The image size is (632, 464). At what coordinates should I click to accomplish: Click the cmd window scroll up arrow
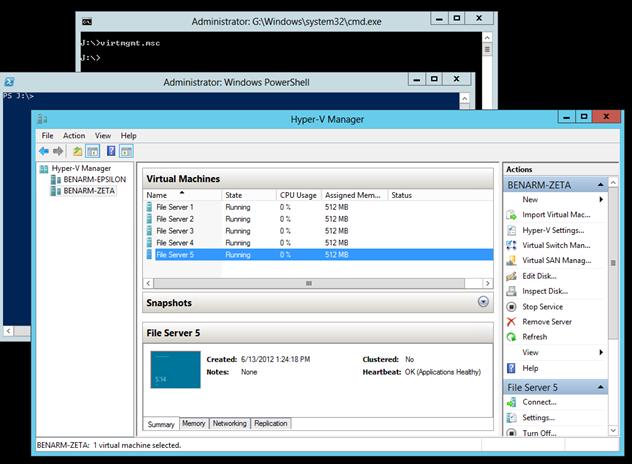pos(487,37)
